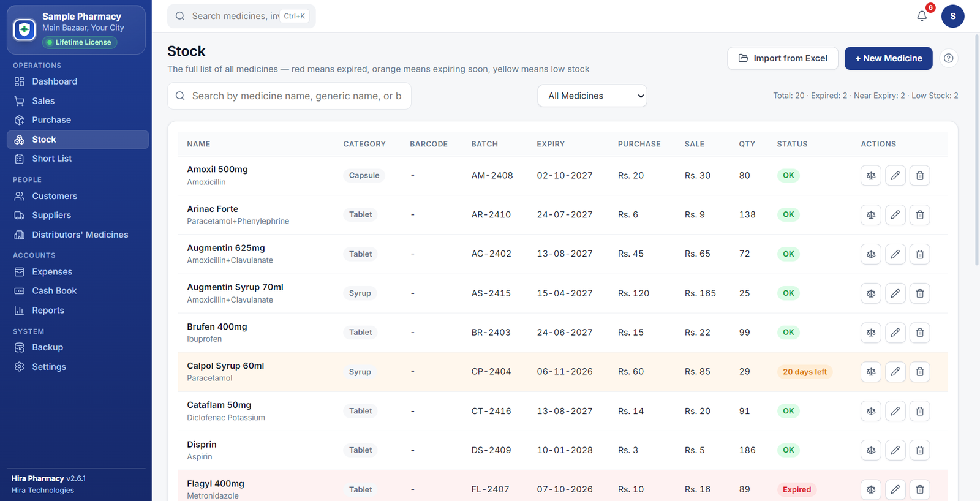Image resolution: width=980 pixels, height=501 pixels.
Task: Open Reports page from sidebar
Action: click(x=78, y=311)
